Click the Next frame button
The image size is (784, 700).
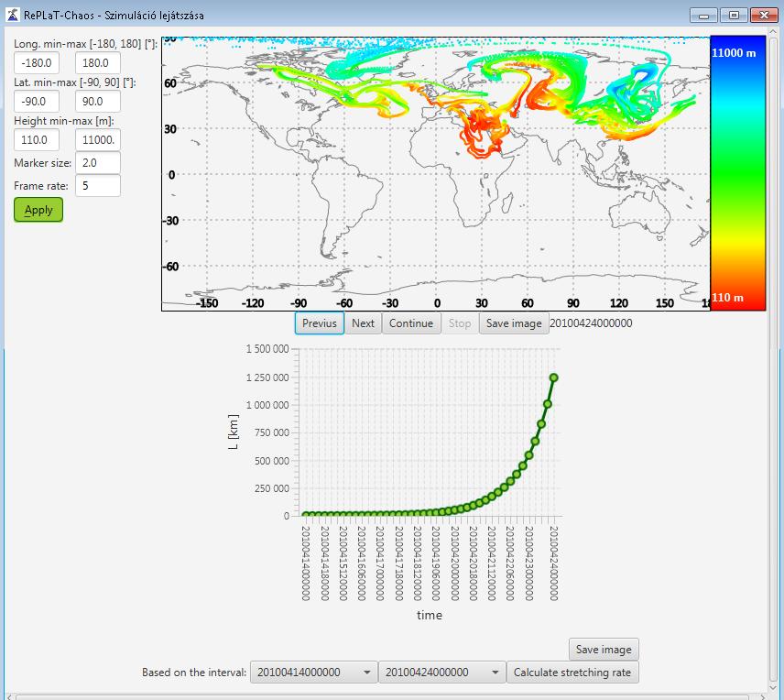click(363, 323)
